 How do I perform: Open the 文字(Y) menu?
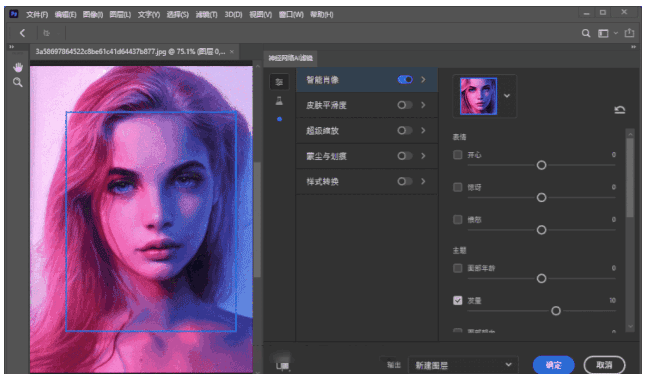coord(149,14)
